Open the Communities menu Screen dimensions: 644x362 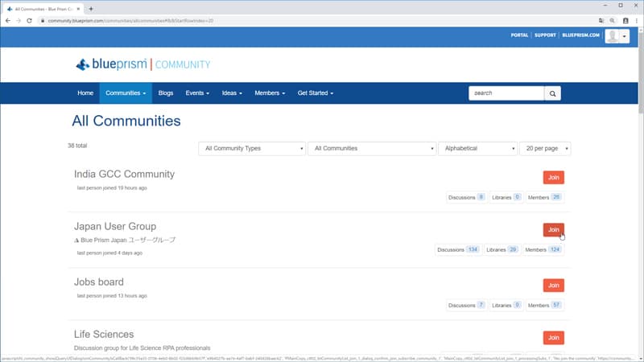pyautogui.click(x=126, y=93)
